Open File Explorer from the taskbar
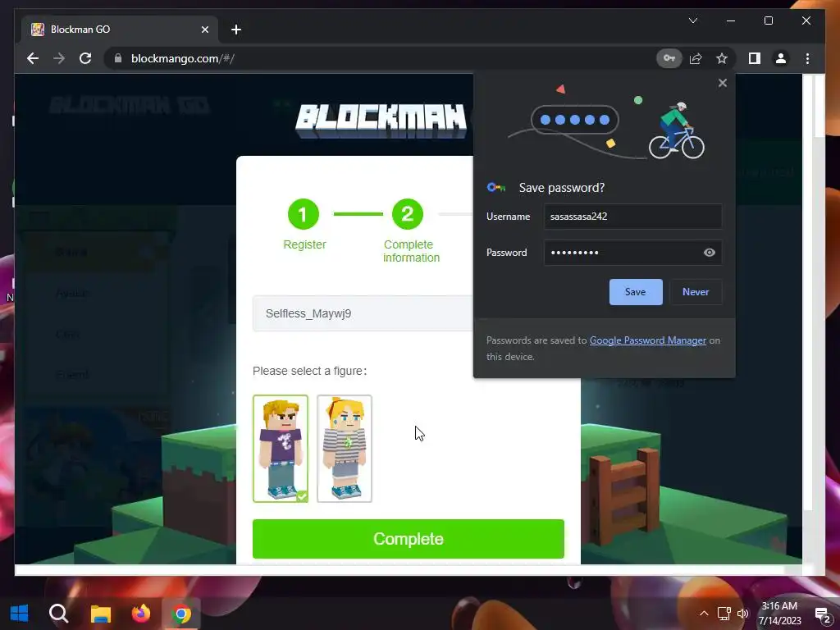The height and width of the screenshot is (630, 840). click(x=100, y=614)
